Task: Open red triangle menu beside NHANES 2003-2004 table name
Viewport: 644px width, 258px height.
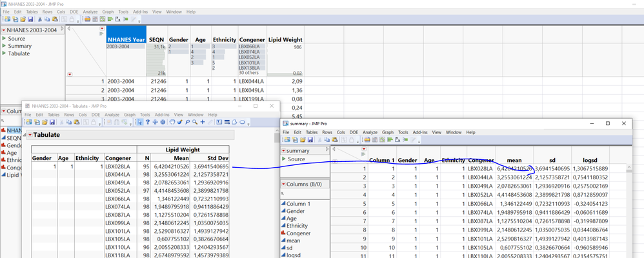Action: coord(5,30)
